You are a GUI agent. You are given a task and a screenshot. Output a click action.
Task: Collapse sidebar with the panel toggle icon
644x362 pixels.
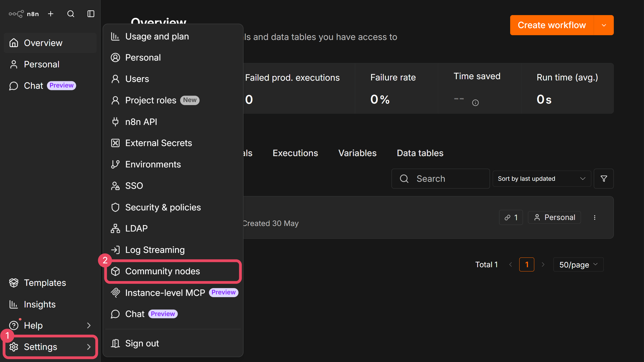(x=91, y=14)
